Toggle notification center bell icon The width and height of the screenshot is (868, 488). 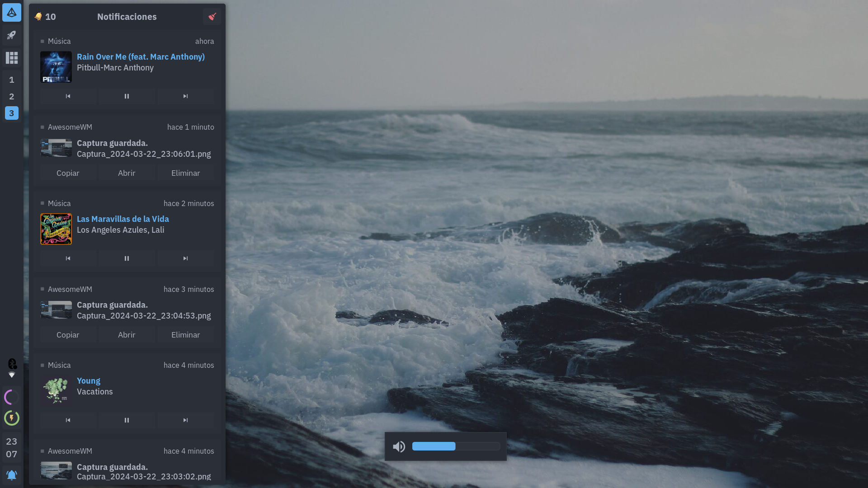point(12,475)
